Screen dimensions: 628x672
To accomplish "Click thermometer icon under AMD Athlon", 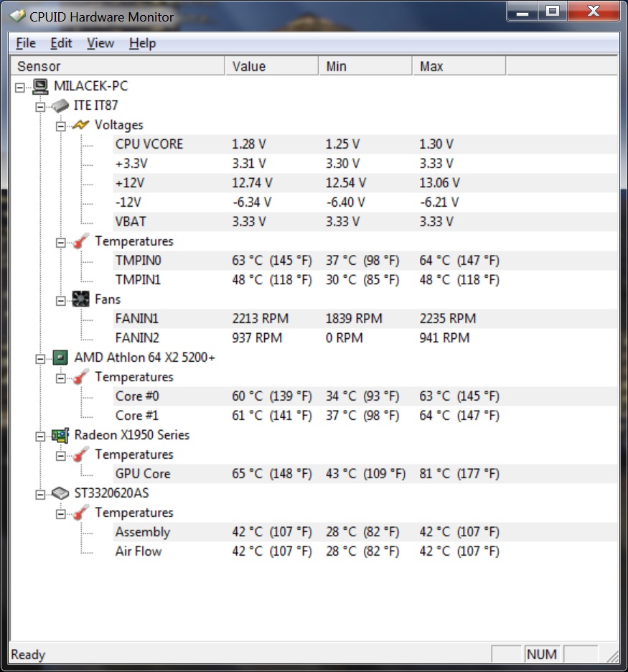I will pos(80,377).
